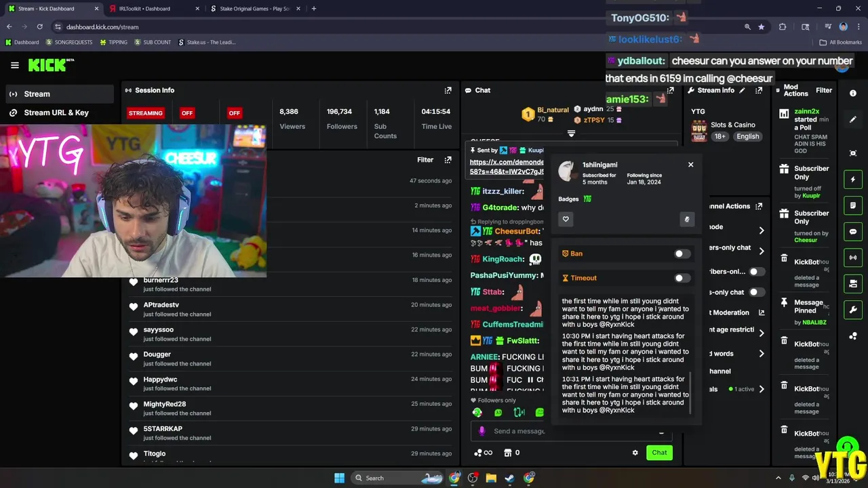Click the first green emote below Followers only
This screenshot has width=868, height=488.
click(477, 412)
